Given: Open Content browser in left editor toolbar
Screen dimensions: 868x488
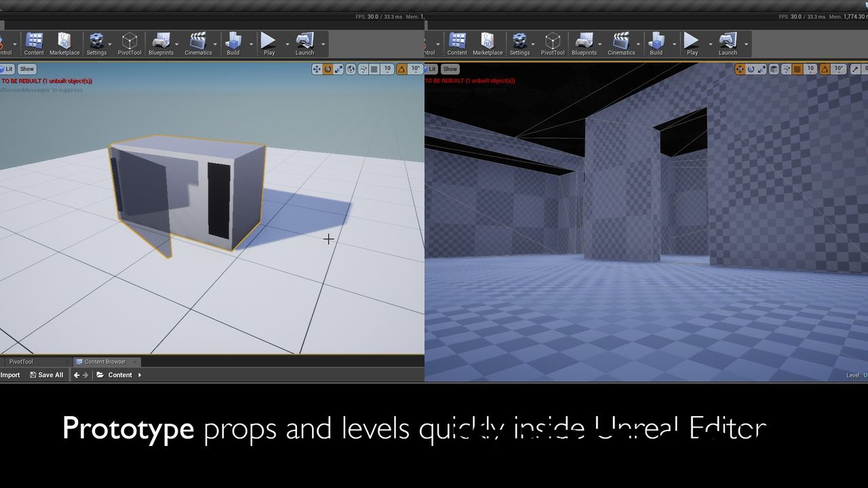Looking at the screenshot, I should (34, 43).
